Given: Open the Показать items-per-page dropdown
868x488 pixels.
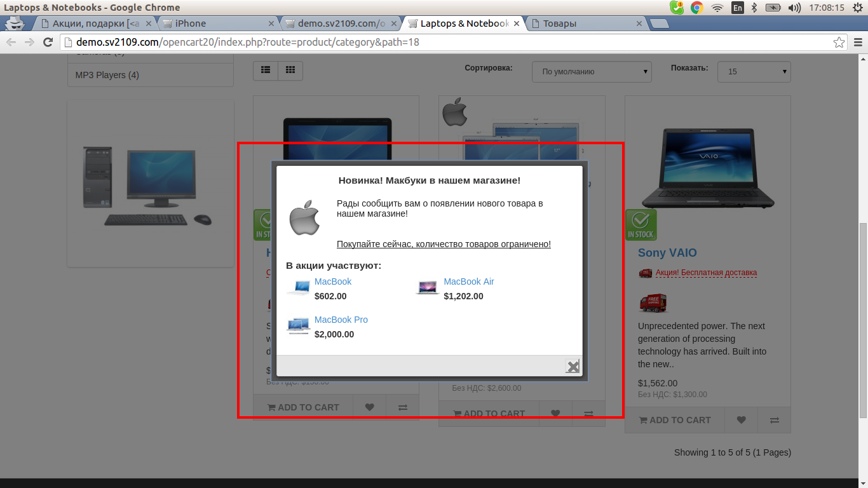Looking at the screenshot, I should 754,72.
